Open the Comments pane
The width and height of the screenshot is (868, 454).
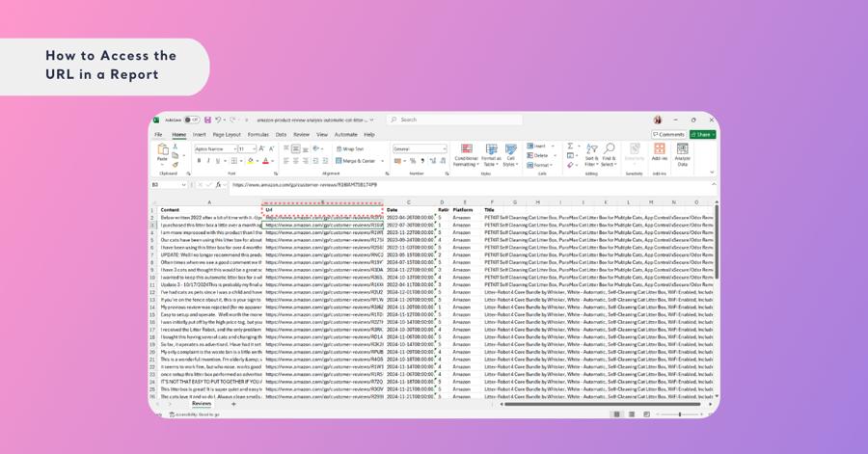668,134
